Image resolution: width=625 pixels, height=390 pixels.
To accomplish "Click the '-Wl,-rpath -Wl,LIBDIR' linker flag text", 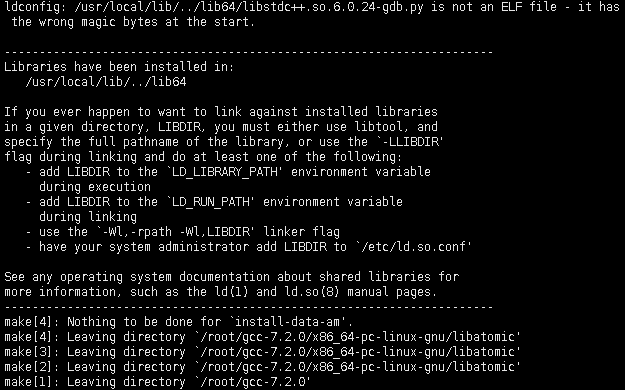I will point(174,232).
